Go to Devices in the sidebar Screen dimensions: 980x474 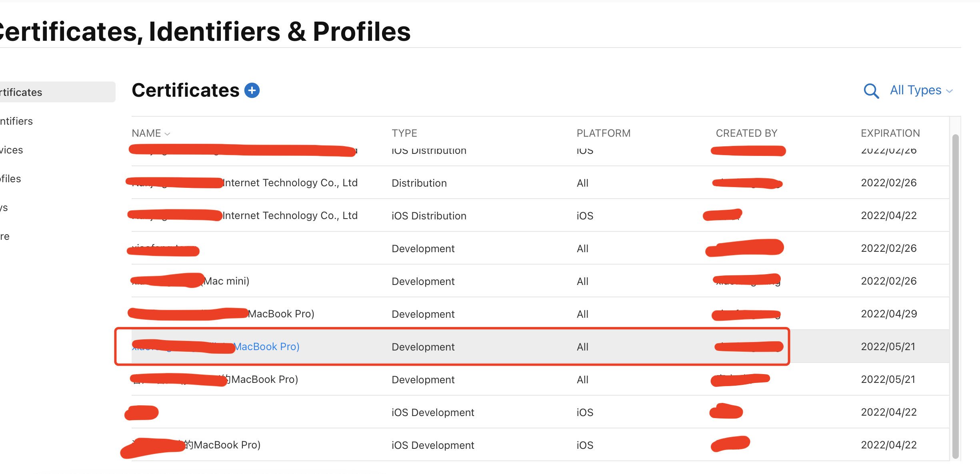point(12,150)
